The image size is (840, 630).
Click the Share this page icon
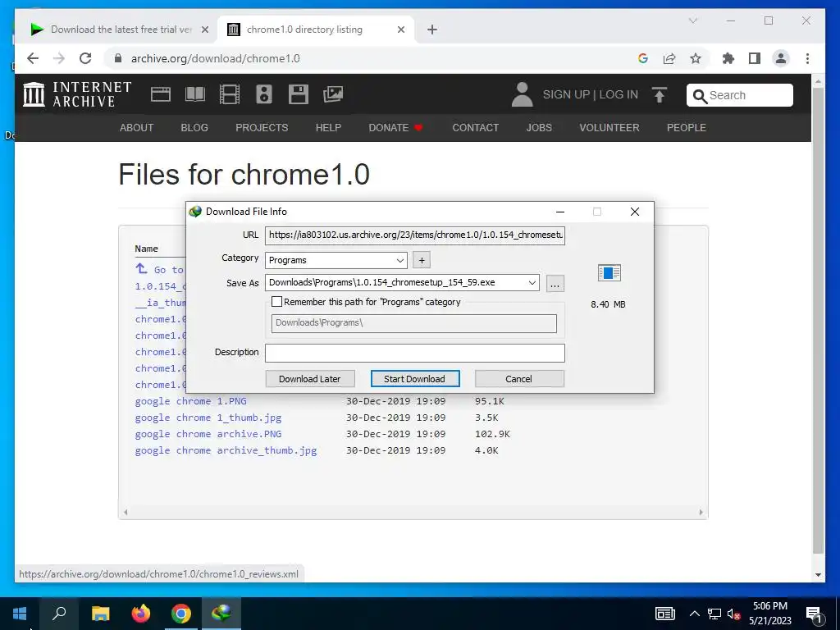click(669, 58)
